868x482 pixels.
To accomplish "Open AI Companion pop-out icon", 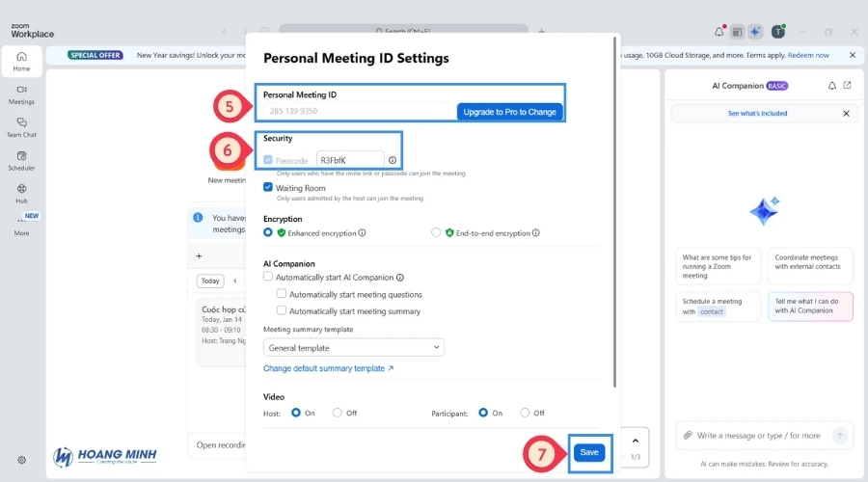I will (847, 86).
